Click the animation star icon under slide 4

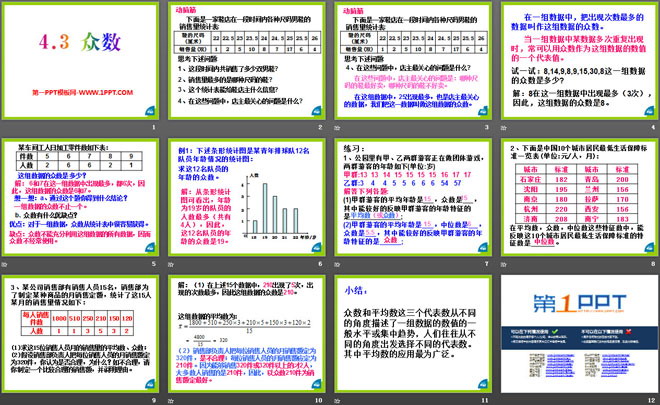tap(503, 128)
